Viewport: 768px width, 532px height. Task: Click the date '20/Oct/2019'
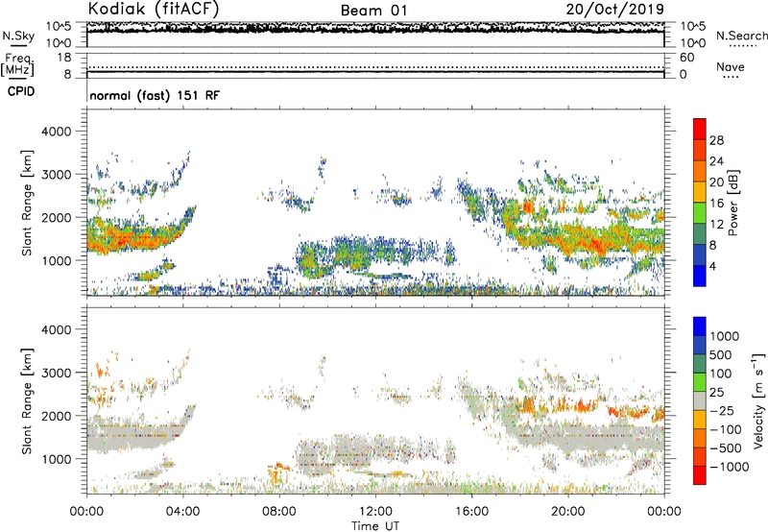click(x=614, y=10)
